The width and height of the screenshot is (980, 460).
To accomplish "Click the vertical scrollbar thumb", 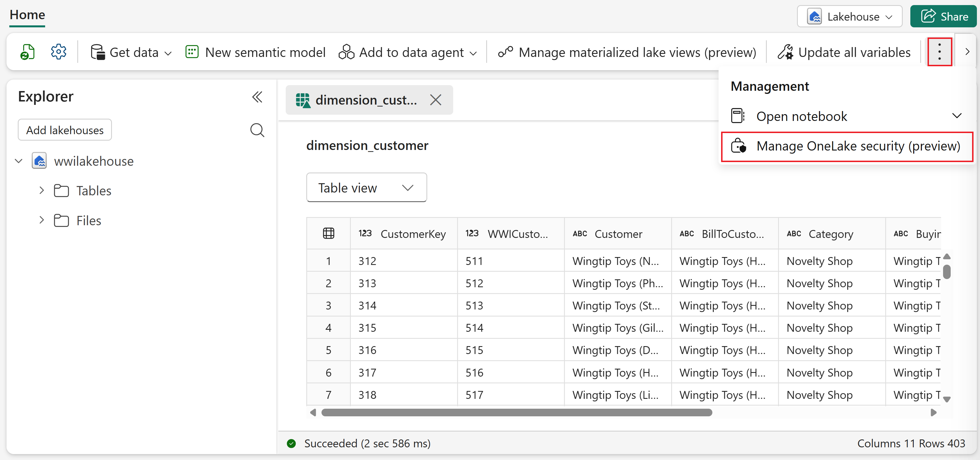I will [947, 271].
